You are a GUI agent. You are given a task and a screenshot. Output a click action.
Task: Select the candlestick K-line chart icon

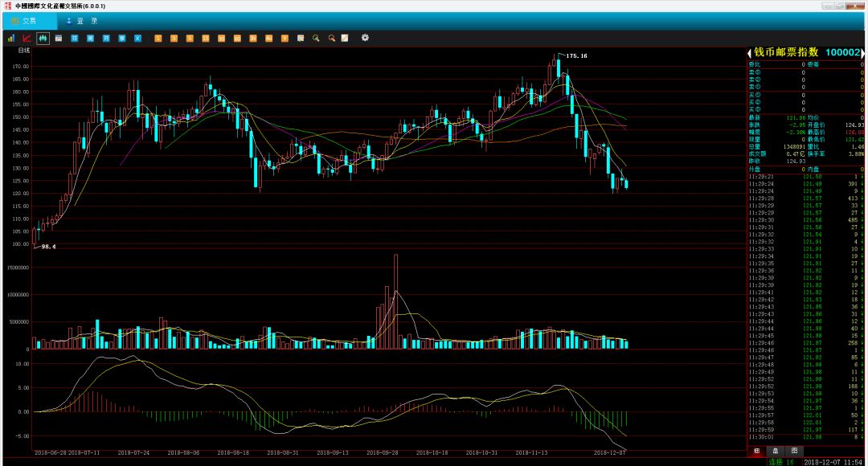coord(43,39)
